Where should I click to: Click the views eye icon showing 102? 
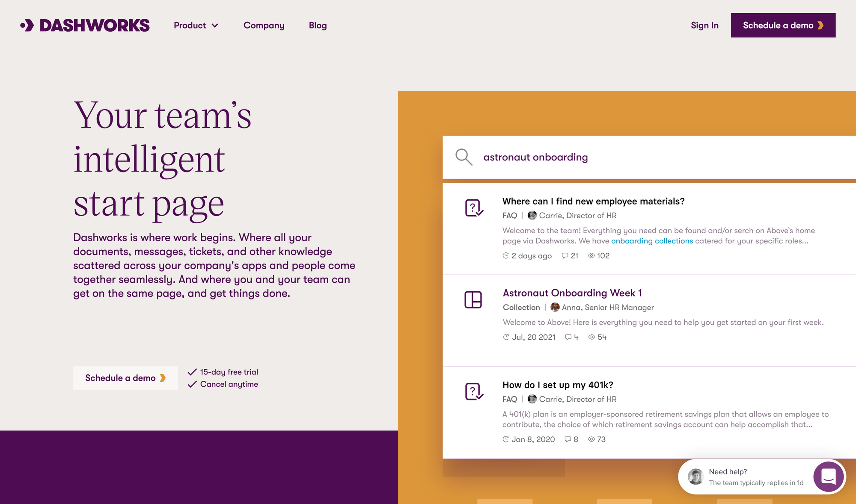pos(591,255)
